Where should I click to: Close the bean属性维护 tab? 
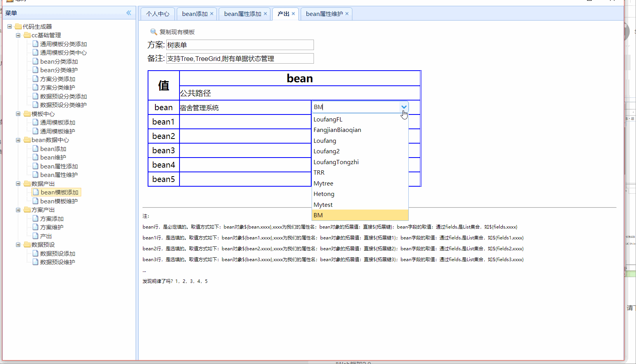tap(347, 14)
